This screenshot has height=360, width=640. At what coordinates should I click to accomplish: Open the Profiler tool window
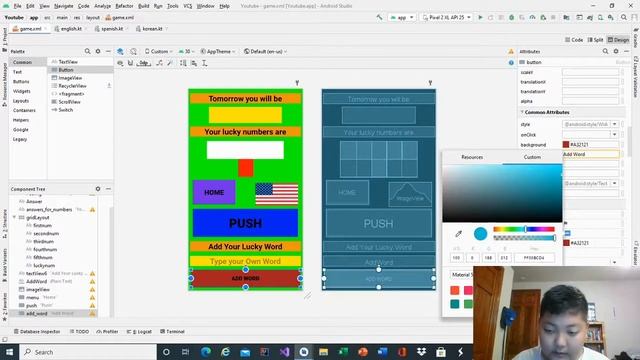click(x=107, y=331)
